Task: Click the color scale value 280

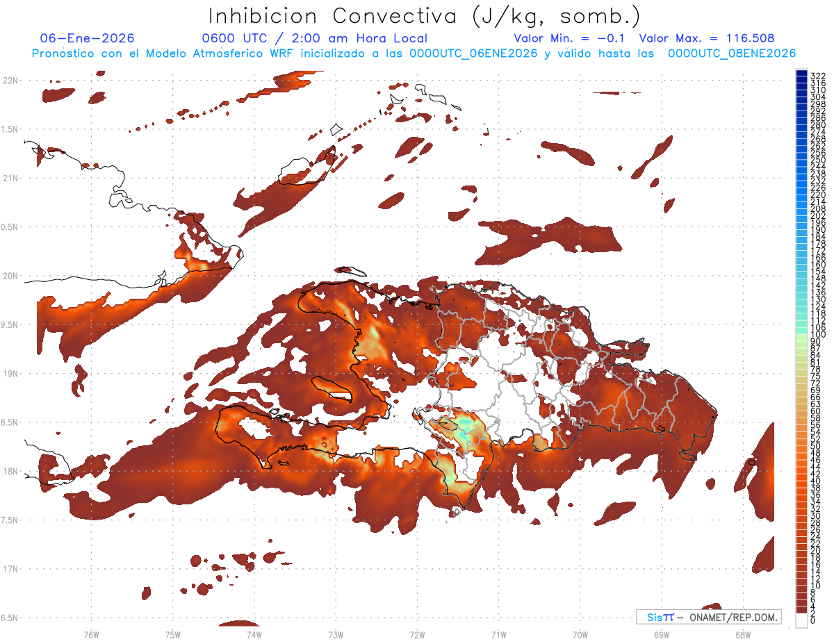Action: tap(818, 125)
